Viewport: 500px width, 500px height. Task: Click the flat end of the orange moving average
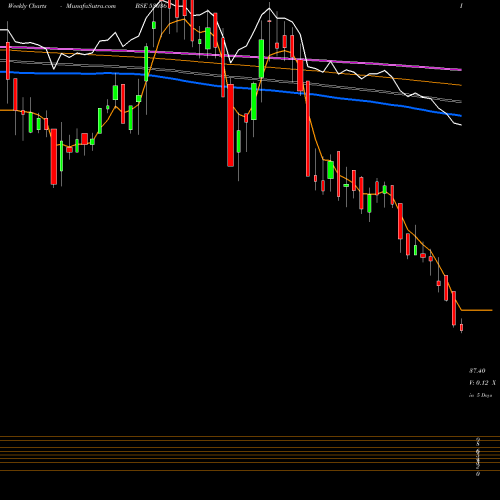coord(477,310)
